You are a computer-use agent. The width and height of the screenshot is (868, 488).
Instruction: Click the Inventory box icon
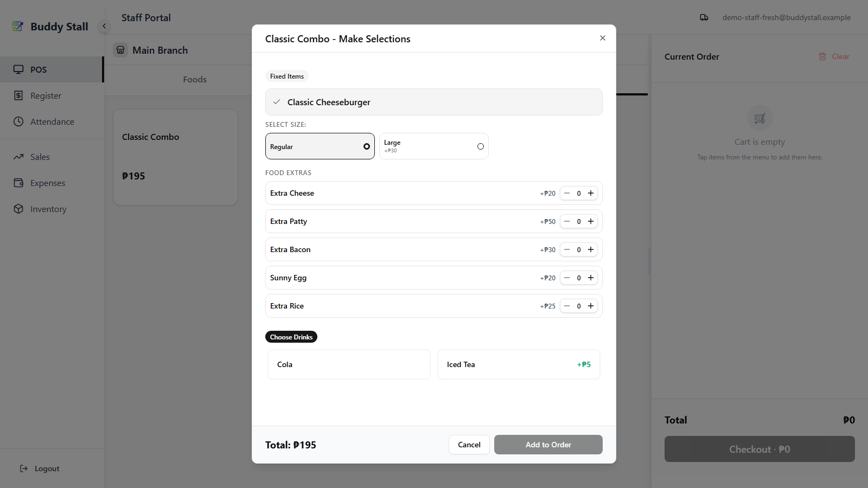[18, 209]
